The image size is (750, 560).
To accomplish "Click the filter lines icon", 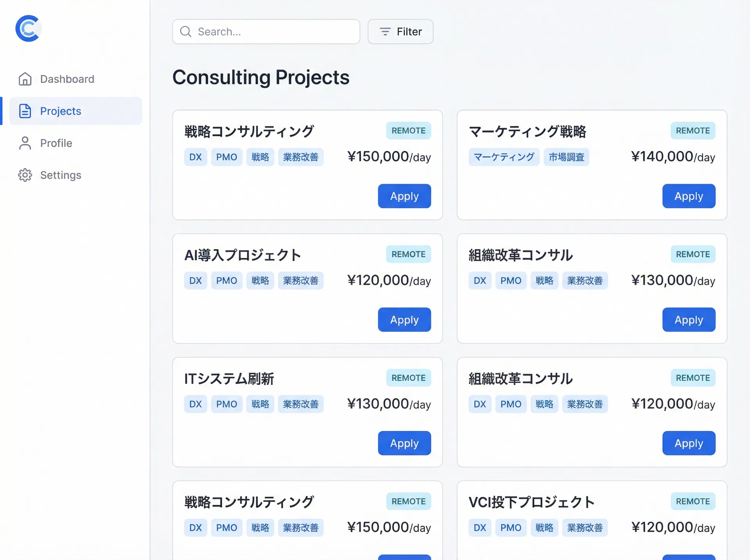I will [x=384, y=32].
